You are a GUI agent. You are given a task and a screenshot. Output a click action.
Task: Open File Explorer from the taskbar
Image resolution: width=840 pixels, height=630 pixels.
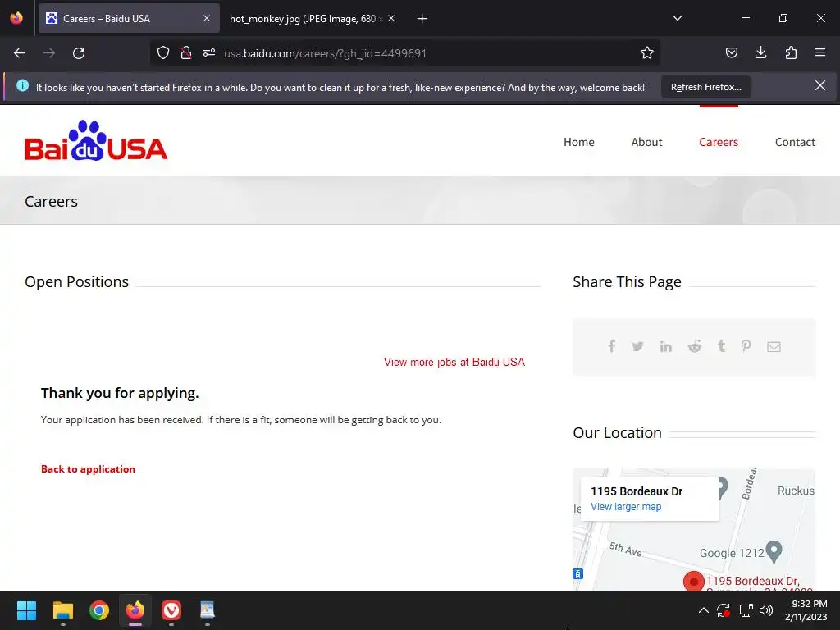pos(62,610)
